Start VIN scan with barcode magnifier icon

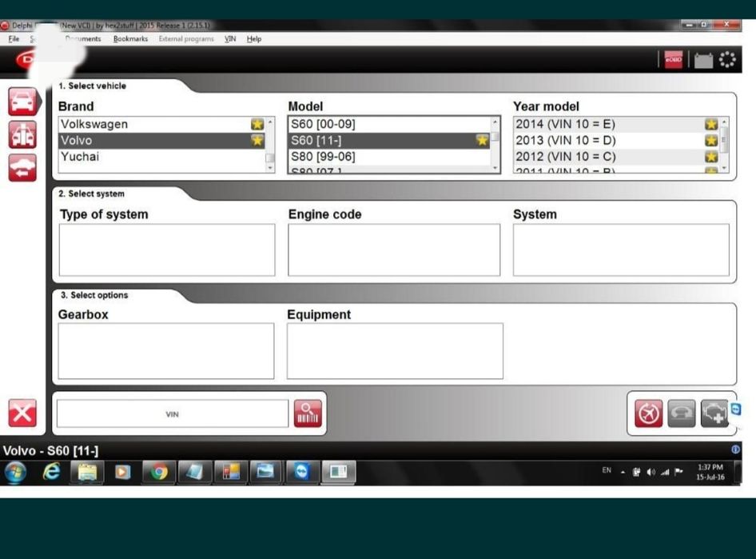point(308,413)
